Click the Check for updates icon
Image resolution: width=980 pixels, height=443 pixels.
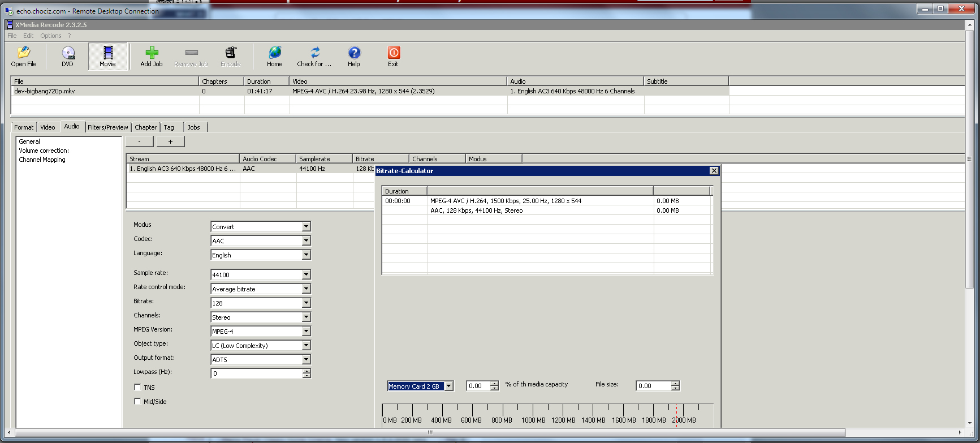[314, 53]
